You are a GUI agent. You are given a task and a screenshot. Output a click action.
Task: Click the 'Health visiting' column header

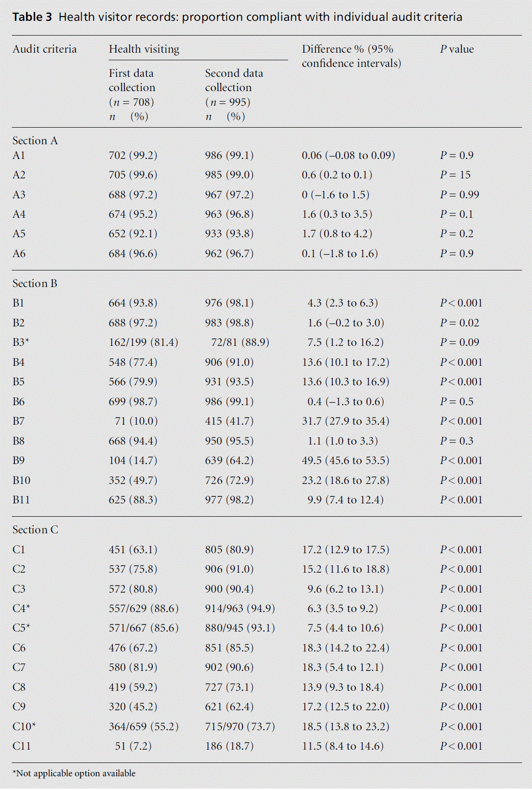tap(144, 49)
